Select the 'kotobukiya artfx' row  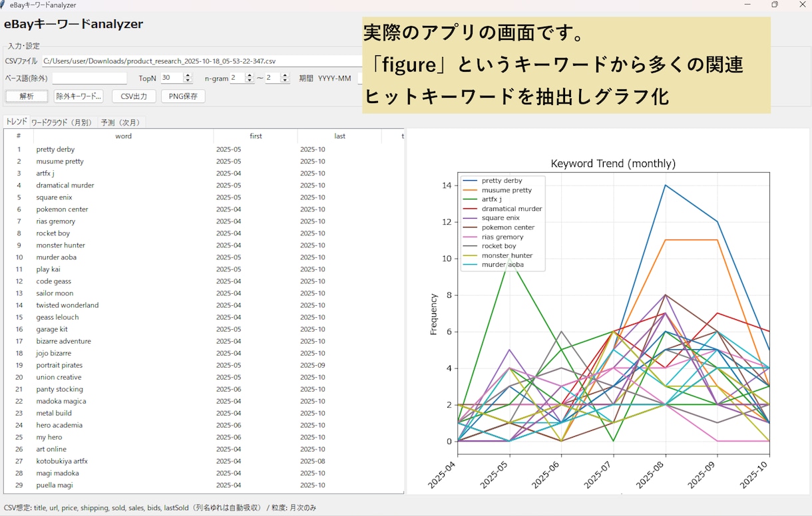204,461
